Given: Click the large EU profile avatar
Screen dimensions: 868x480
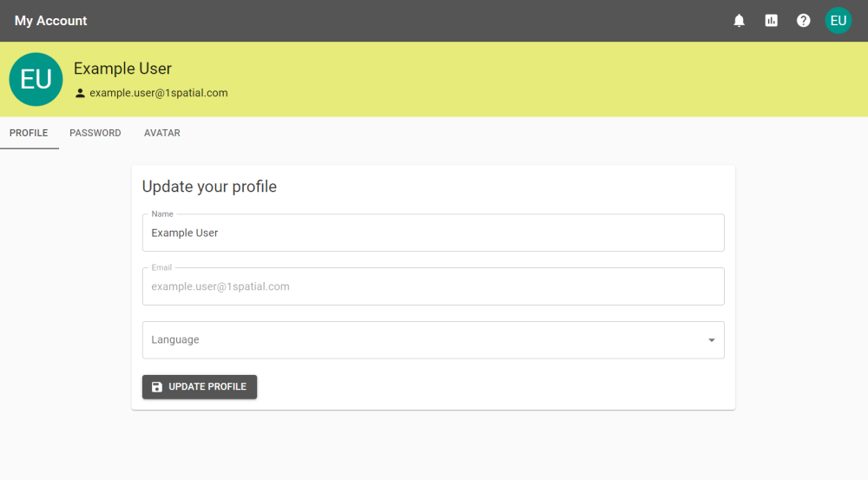Looking at the screenshot, I should [36, 79].
